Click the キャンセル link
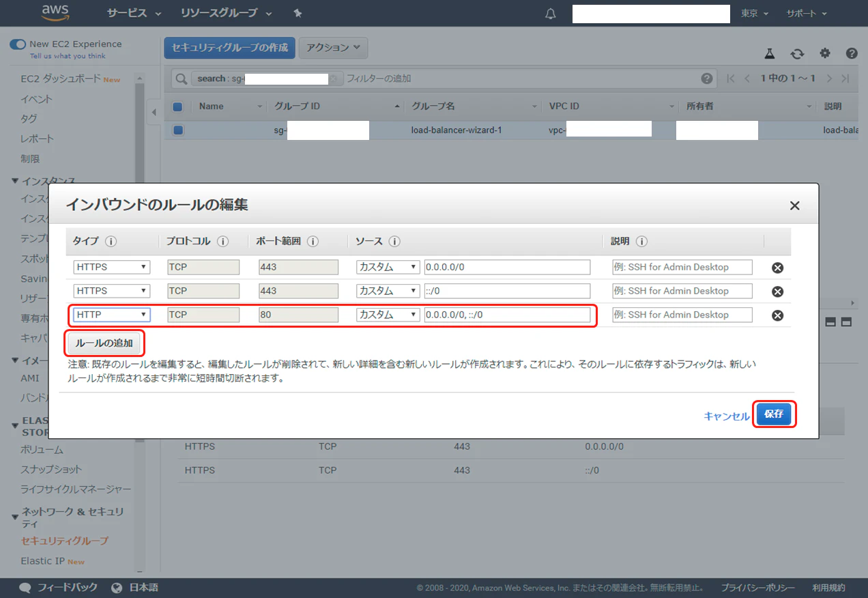The image size is (868, 598). tap(726, 416)
